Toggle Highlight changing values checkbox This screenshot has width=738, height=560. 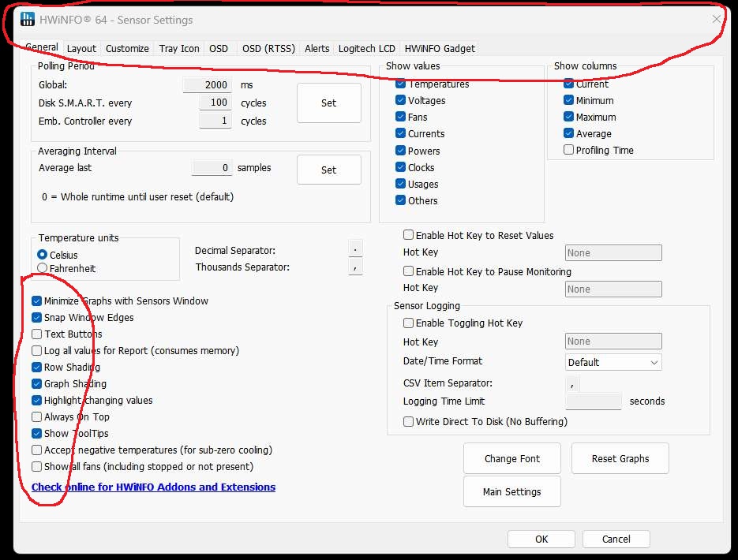pyautogui.click(x=37, y=401)
